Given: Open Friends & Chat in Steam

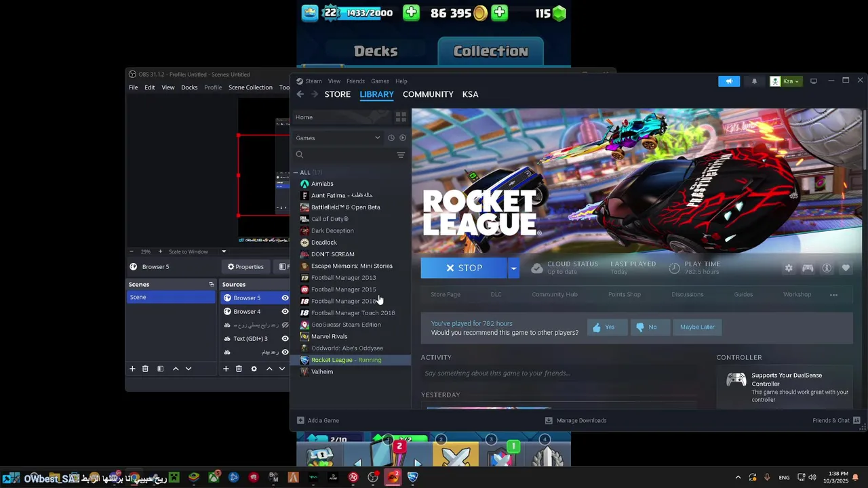Looking at the screenshot, I should click(x=836, y=420).
